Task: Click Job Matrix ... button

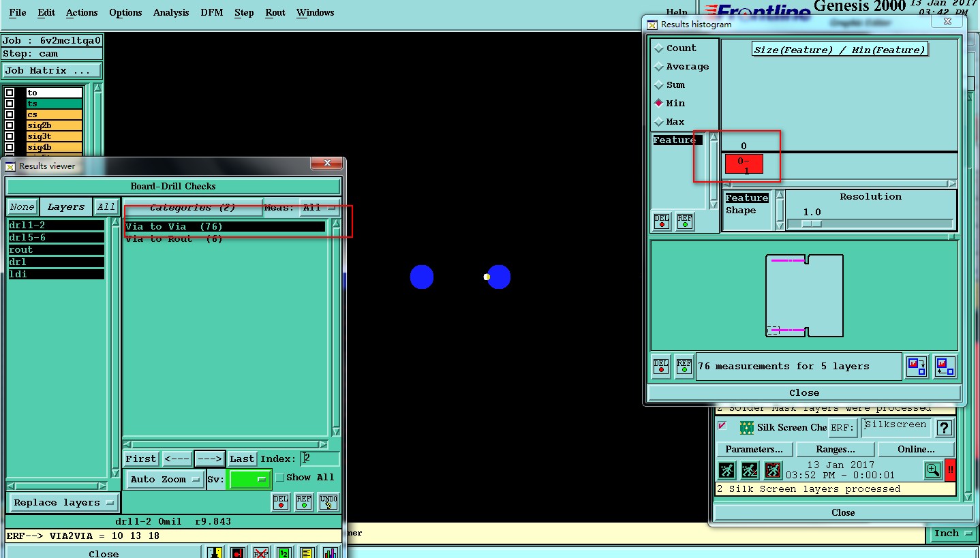Action: tap(52, 71)
